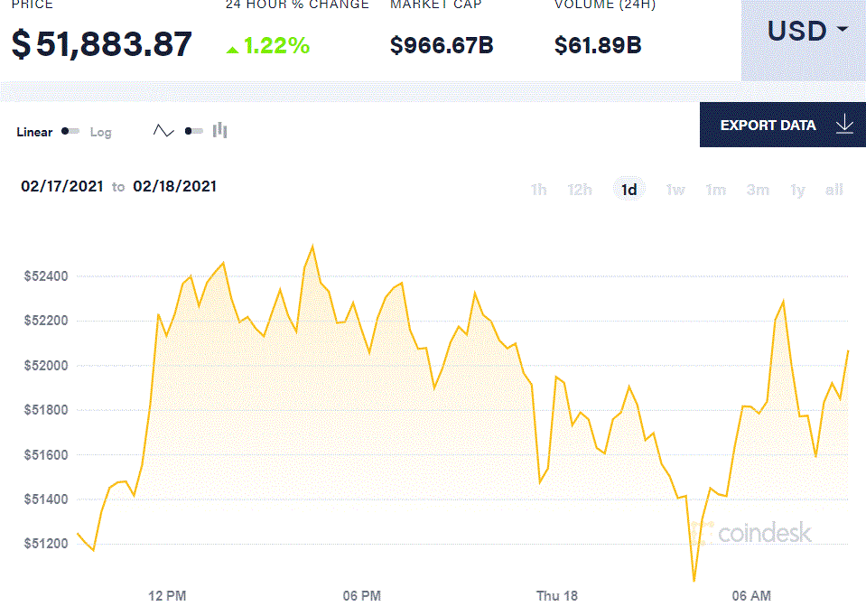Choose the 1w time range
The image size is (866, 616).
[x=675, y=190]
